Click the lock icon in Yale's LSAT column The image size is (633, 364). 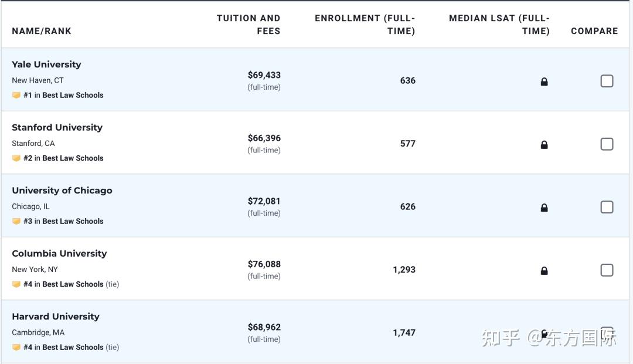[544, 81]
